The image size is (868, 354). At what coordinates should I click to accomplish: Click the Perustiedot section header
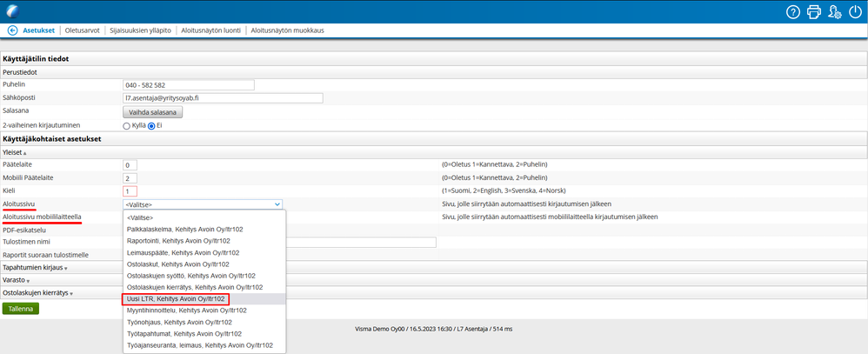tap(20, 72)
